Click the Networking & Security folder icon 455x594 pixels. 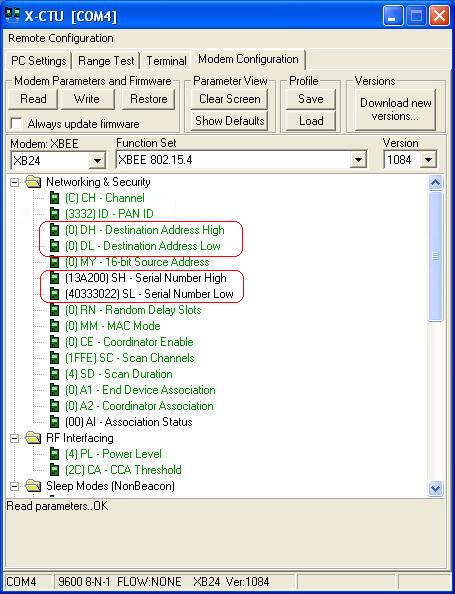(x=33, y=182)
